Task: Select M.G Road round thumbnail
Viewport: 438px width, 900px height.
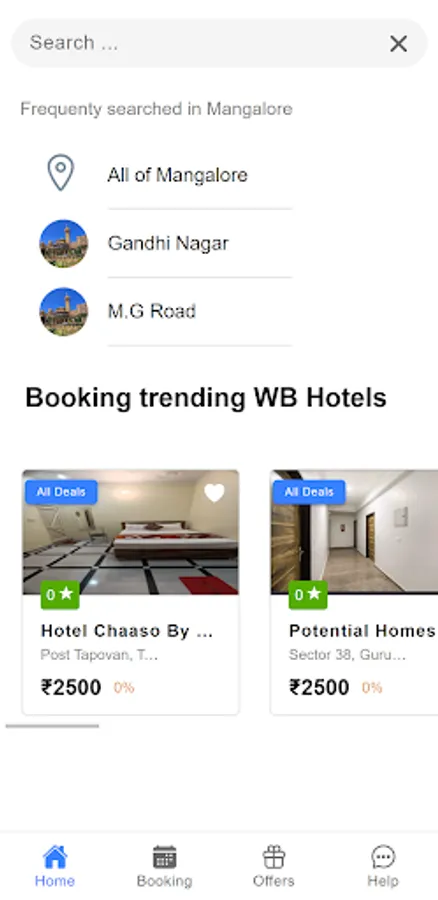Action: click(x=64, y=312)
